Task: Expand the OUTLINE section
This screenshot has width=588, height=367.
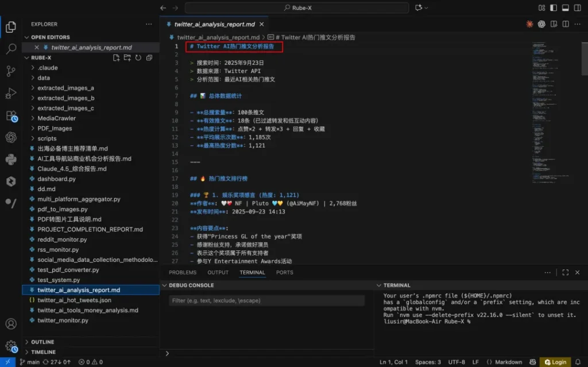Action: (42, 342)
